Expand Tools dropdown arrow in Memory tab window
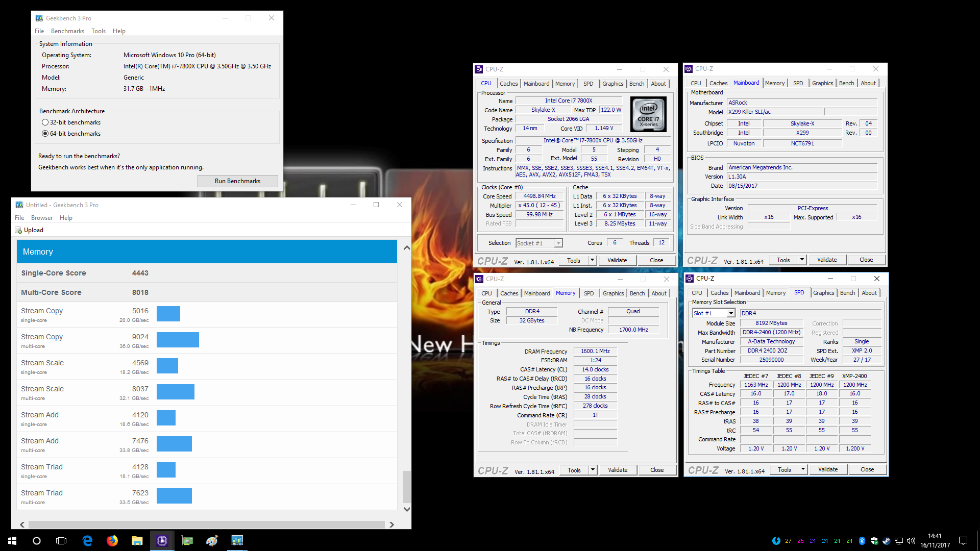The image size is (980, 551). coord(593,470)
